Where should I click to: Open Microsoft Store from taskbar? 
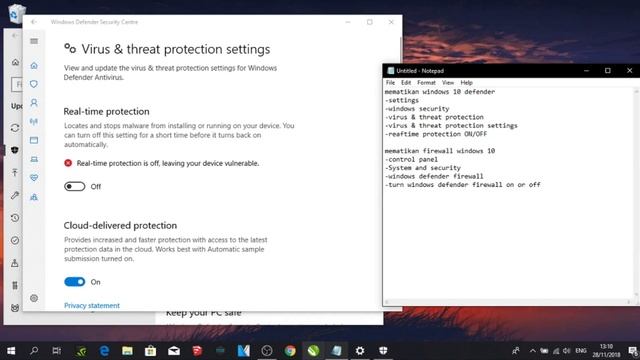[x=151, y=351]
